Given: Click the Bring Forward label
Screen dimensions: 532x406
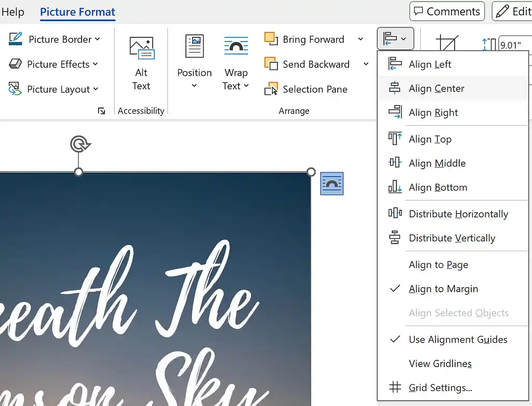Looking at the screenshot, I should 313,39.
